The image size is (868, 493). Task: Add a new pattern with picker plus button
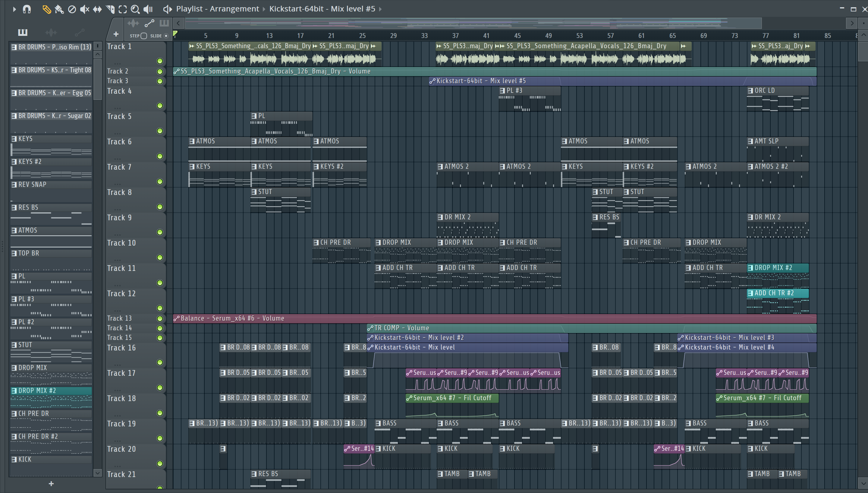51,484
